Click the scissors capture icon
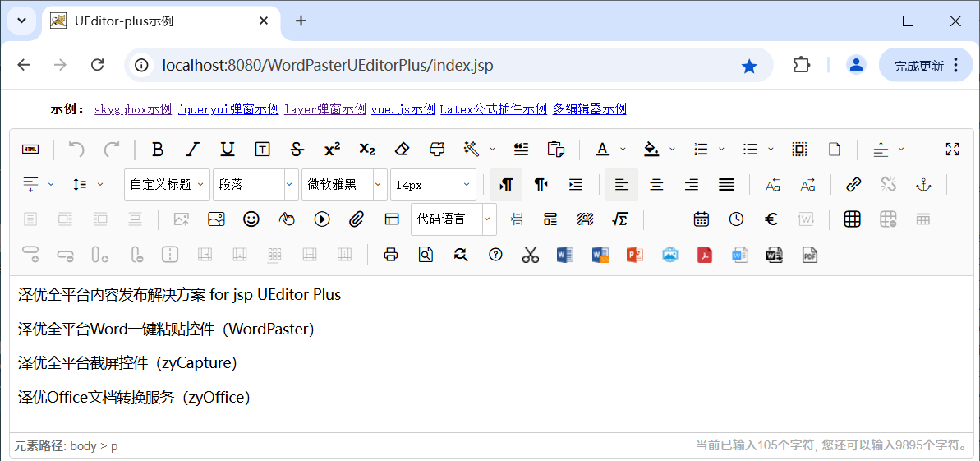Viewport: 980px width, 461px height. pos(531,255)
